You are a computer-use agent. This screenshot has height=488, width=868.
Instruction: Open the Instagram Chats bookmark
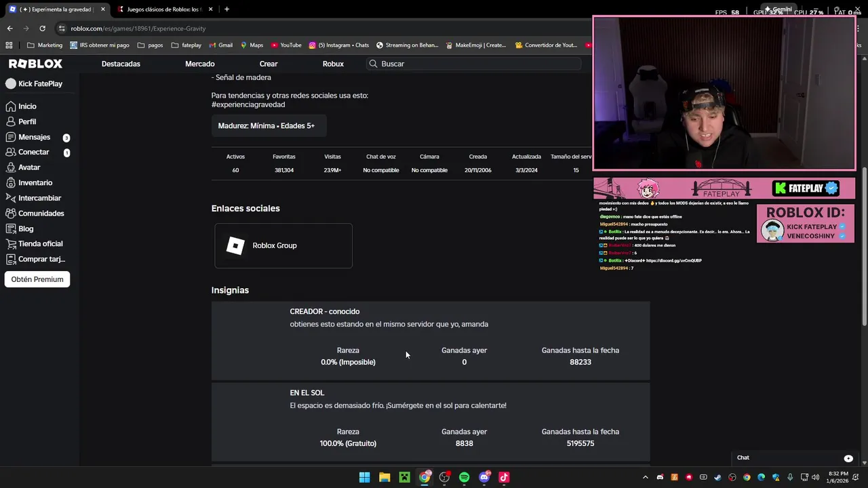click(x=339, y=45)
